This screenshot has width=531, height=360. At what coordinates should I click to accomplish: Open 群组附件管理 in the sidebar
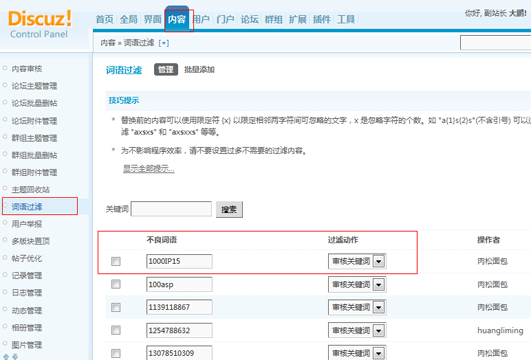(x=34, y=172)
